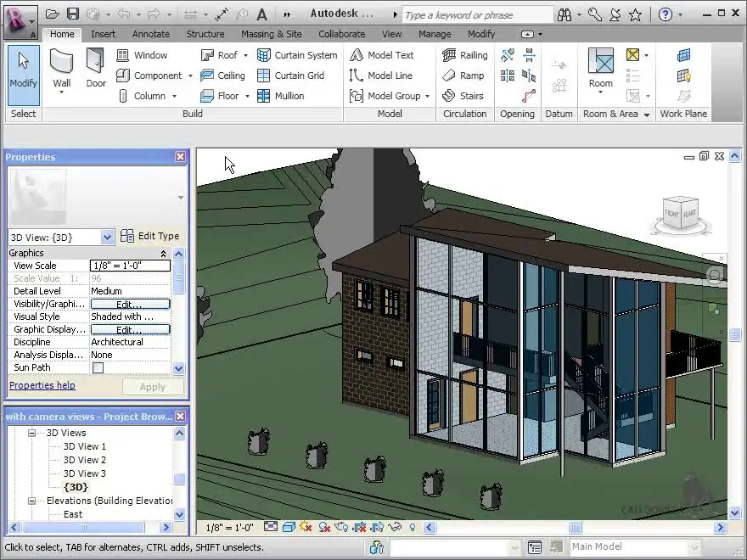
Task: Enable the Sun Path checkbox
Action: 98,367
